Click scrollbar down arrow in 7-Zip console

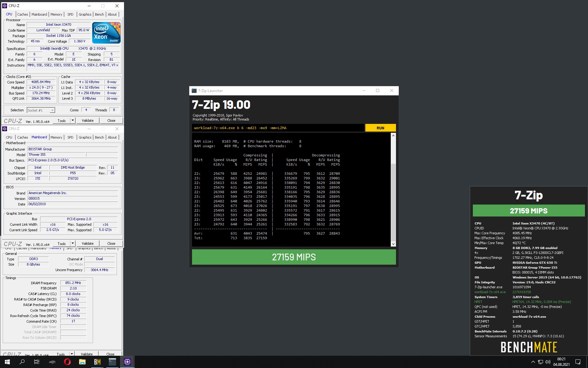[393, 244]
